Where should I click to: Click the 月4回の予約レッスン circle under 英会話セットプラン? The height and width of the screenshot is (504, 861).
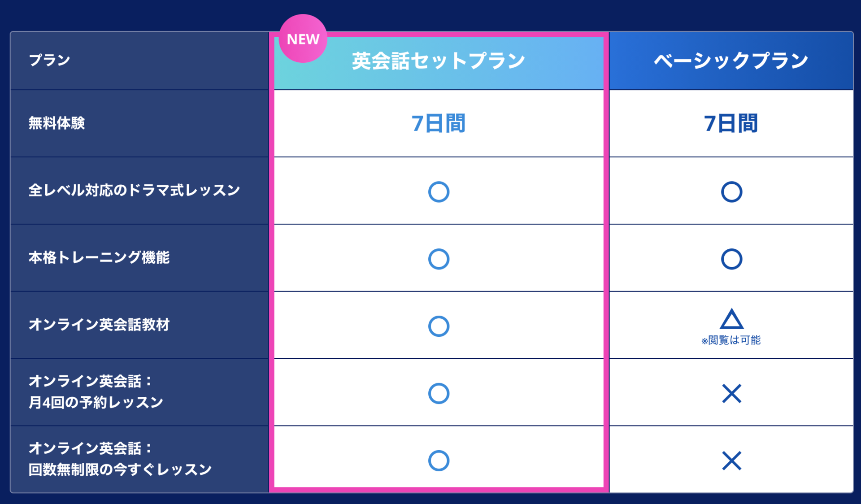(439, 394)
